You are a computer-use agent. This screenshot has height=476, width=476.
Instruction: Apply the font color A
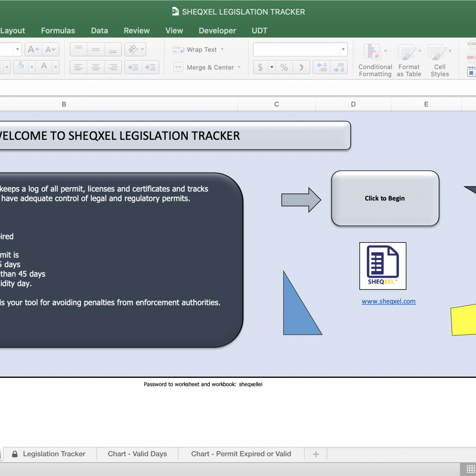point(44,66)
